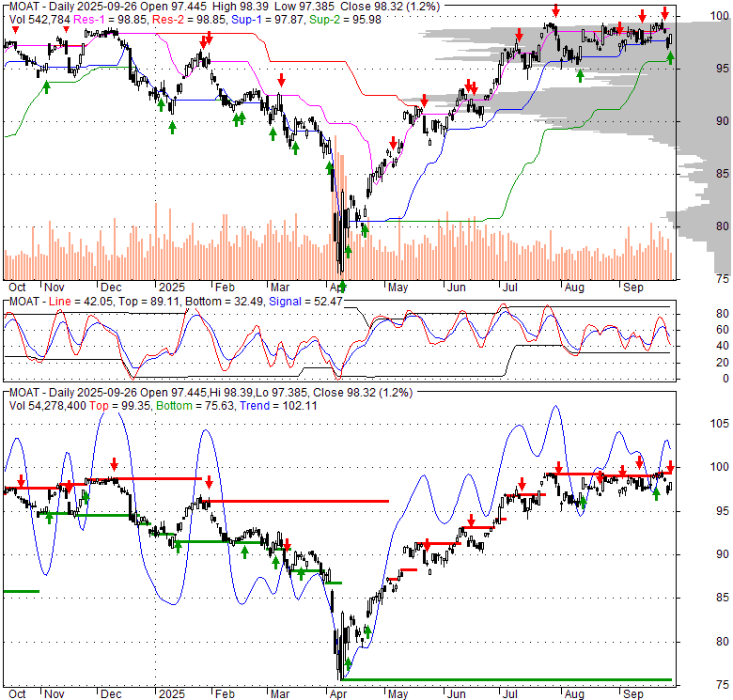
Task: Select the Sep month label on bottom chart axis
Action: click(x=633, y=694)
